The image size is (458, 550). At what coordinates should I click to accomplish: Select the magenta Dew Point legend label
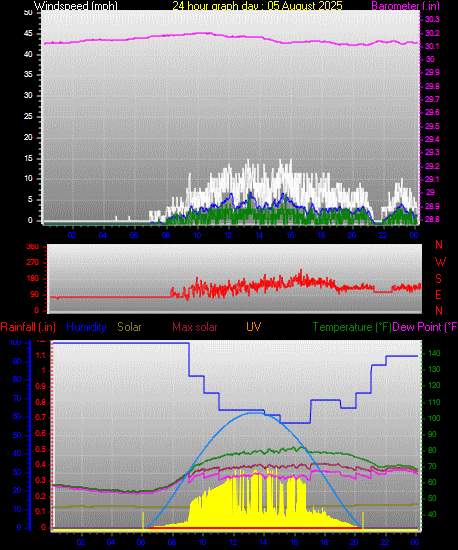pyautogui.click(x=425, y=327)
